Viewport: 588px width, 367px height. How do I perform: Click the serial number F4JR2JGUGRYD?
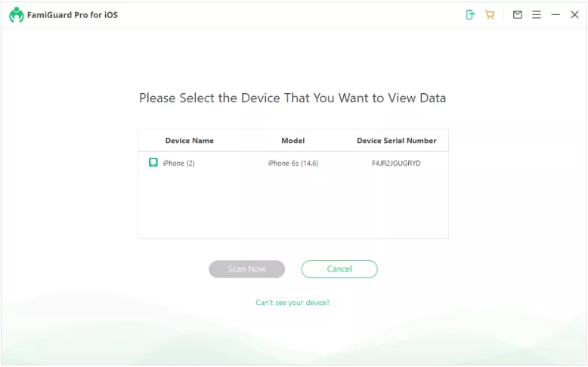396,163
